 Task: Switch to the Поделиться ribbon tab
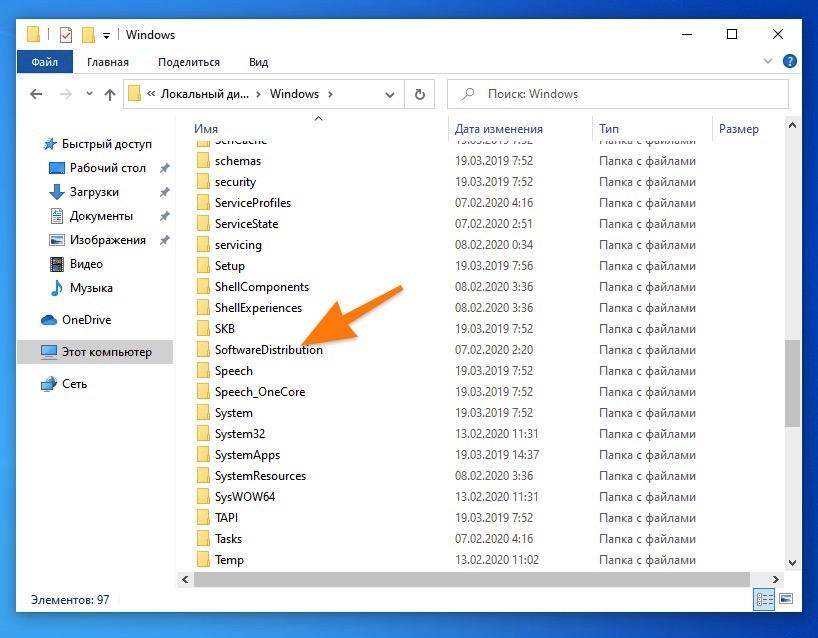coord(189,62)
